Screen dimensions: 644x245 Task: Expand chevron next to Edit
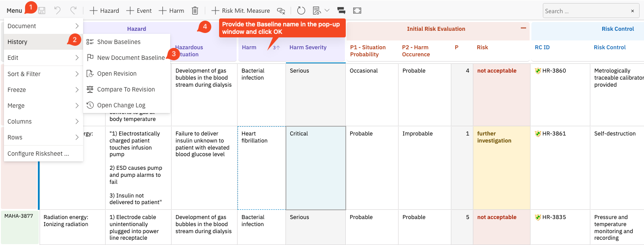(x=77, y=58)
